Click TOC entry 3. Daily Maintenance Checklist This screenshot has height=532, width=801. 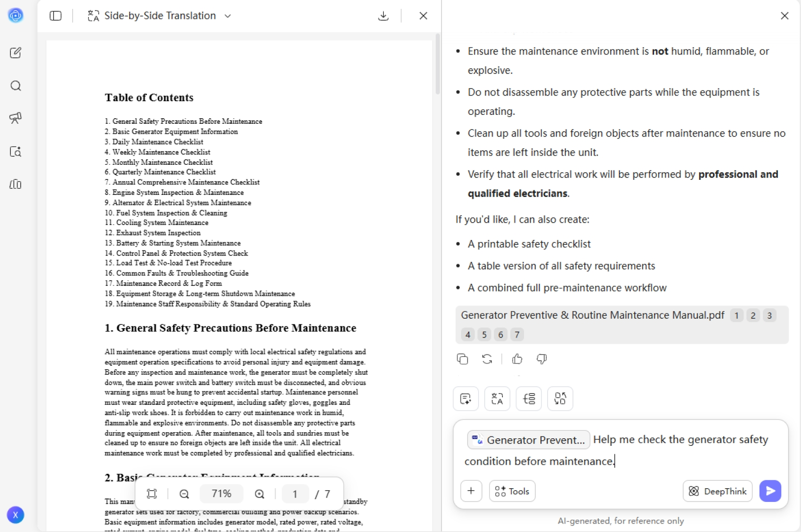[x=154, y=142]
